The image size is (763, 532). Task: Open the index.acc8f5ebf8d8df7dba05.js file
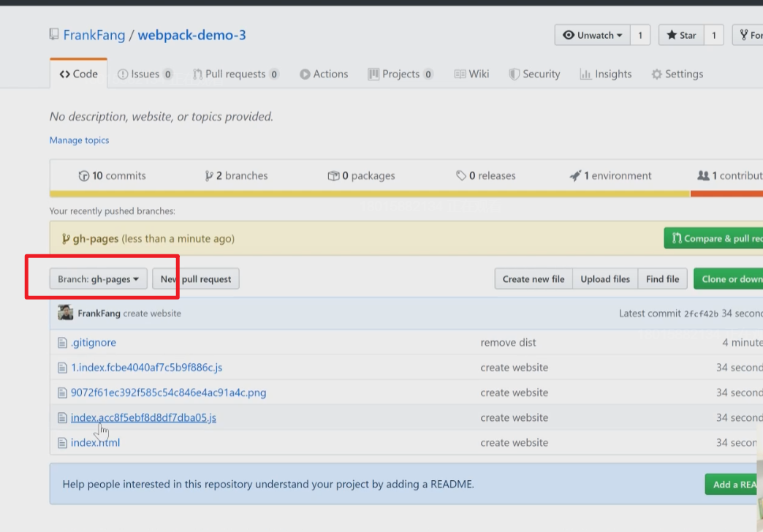tap(143, 417)
